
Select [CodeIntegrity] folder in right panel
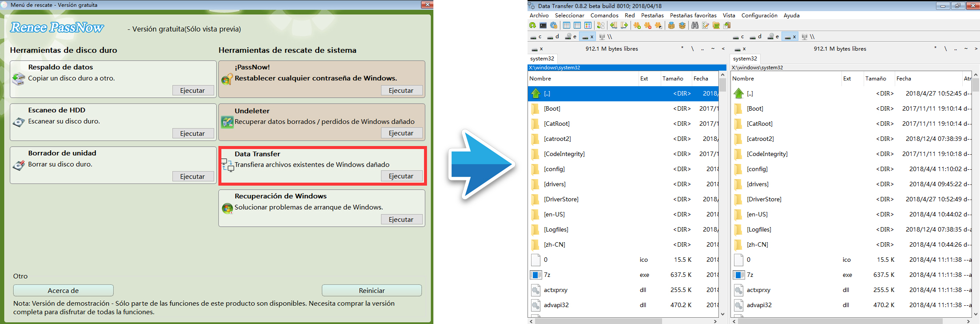[852, 154]
